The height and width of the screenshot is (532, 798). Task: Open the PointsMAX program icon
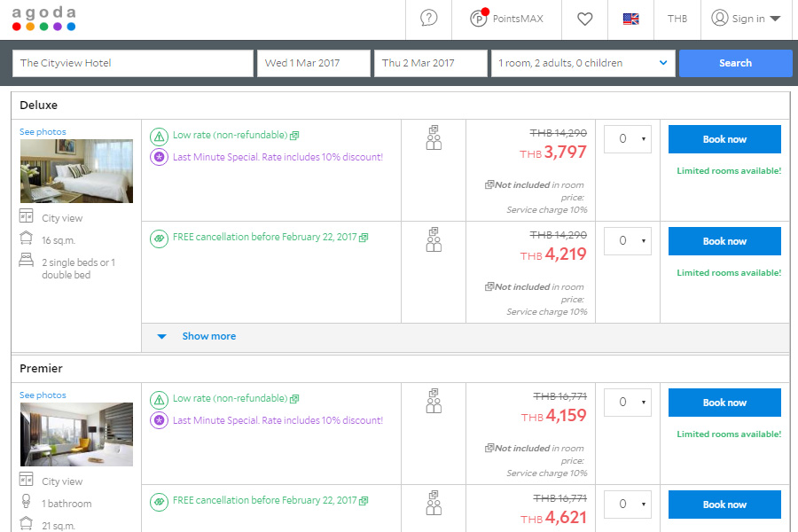pyautogui.click(x=480, y=19)
